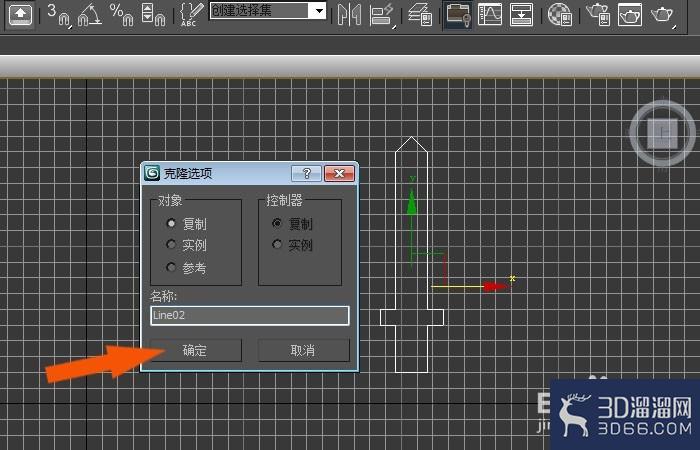Select object 实例 (Instance) radio button
Screen dimensions: 700x450
[171, 244]
